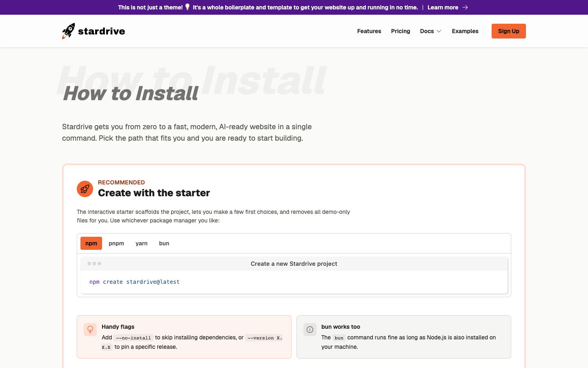Switch to the pnpm tab
Screen dimensions: 588x368
pos(116,243)
